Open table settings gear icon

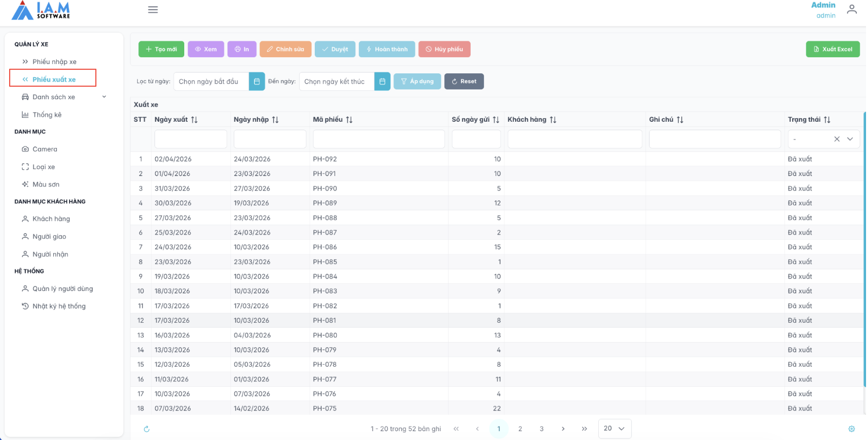tap(851, 429)
